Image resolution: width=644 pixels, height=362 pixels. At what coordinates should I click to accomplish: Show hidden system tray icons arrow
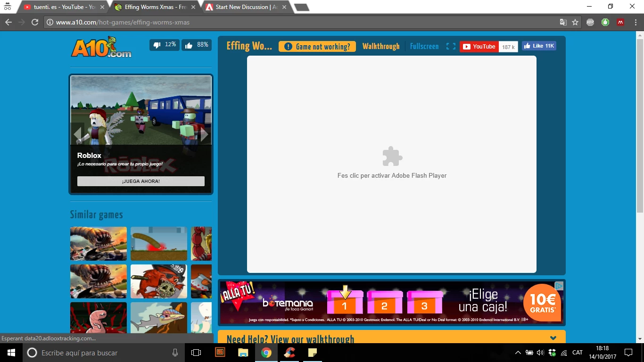click(518, 353)
